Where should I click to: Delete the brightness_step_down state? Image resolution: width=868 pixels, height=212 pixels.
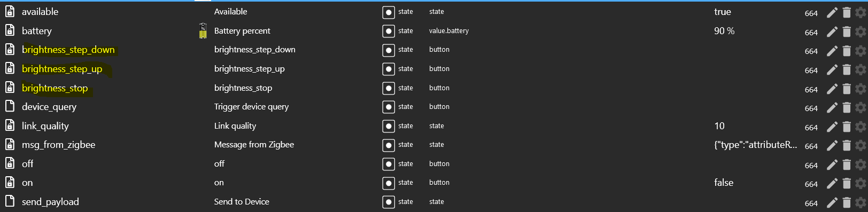pyautogui.click(x=847, y=51)
